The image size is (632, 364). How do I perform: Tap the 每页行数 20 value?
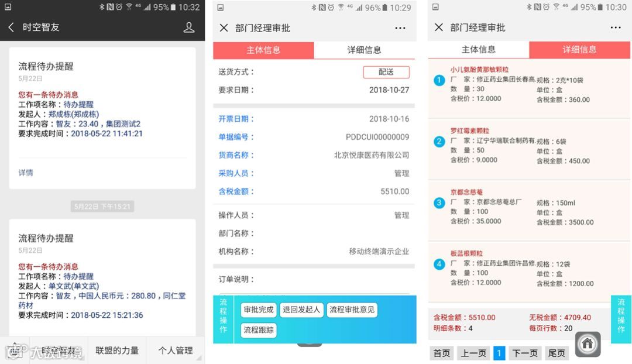568,328
